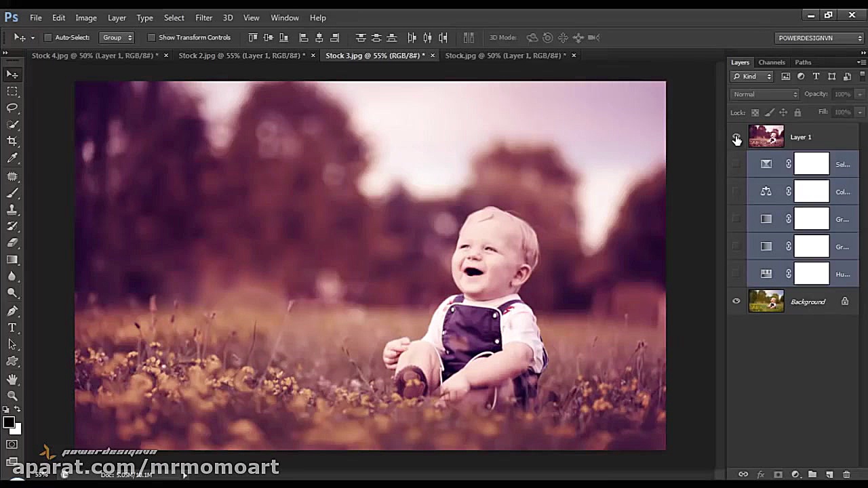Open the Filter menu
This screenshot has width=868, height=488.
(x=203, y=18)
